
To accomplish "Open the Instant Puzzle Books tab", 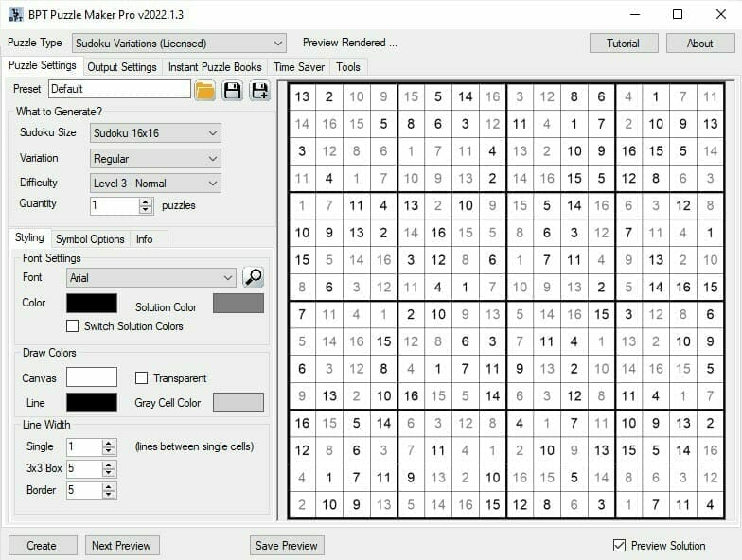I will (x=215, y=67).
